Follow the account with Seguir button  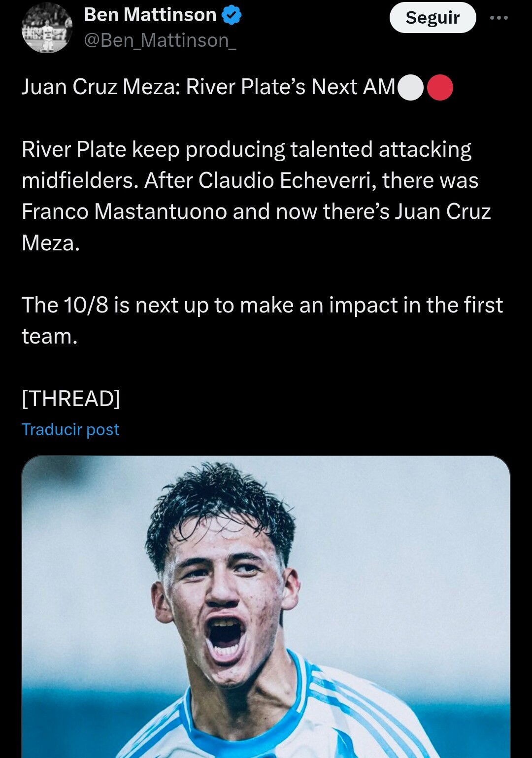pos(432,18)
